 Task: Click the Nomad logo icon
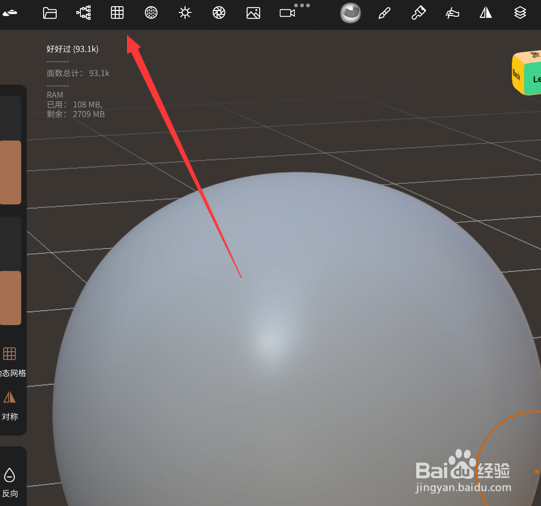click(x=9, y=13)
